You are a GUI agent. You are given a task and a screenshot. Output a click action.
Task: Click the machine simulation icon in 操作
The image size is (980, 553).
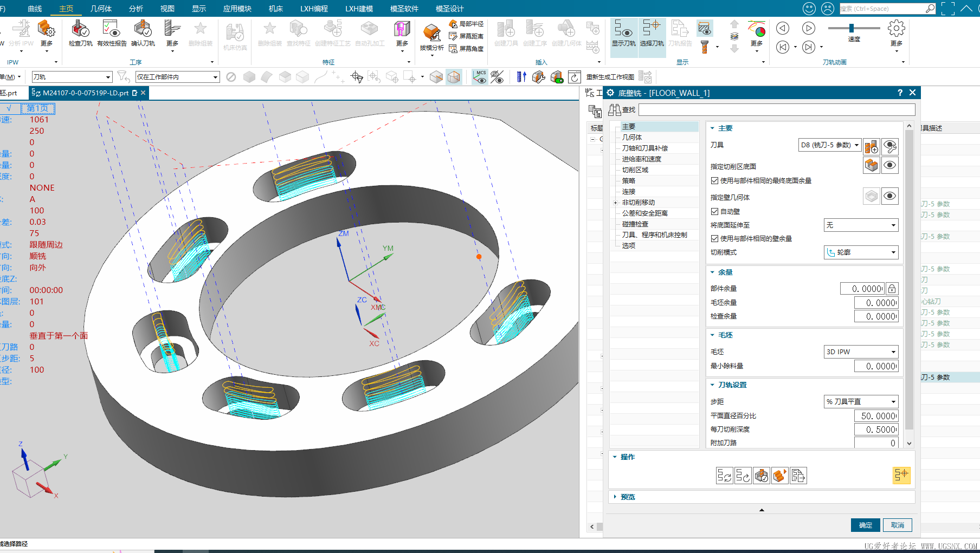point(779,476)
